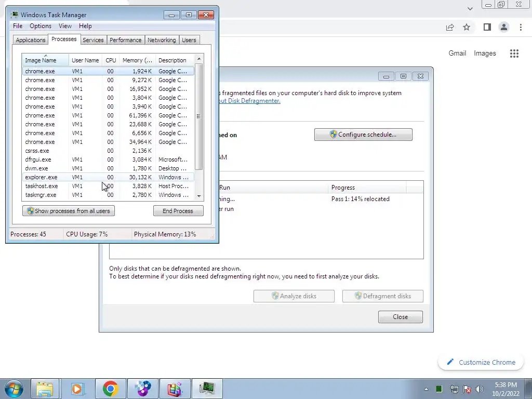Open Google apps grid
The height and width of the screenshot is (399, 532).
[514, 54]
